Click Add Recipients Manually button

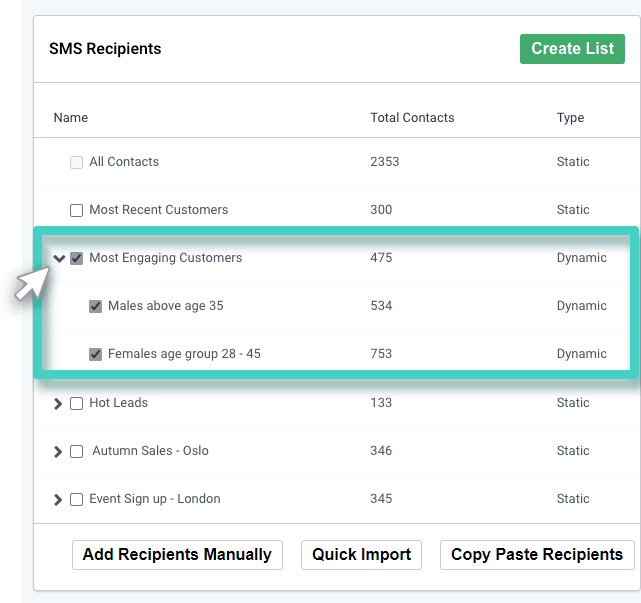click(177, 555)
